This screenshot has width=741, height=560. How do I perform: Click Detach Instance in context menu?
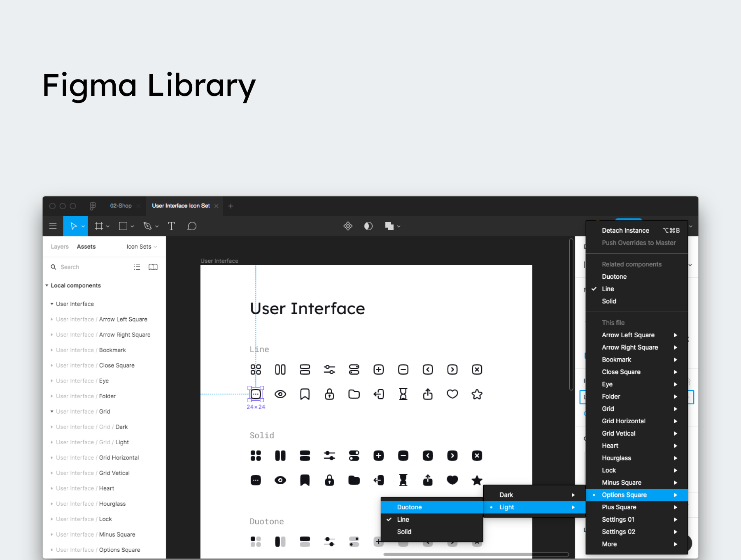coord(625,231)
